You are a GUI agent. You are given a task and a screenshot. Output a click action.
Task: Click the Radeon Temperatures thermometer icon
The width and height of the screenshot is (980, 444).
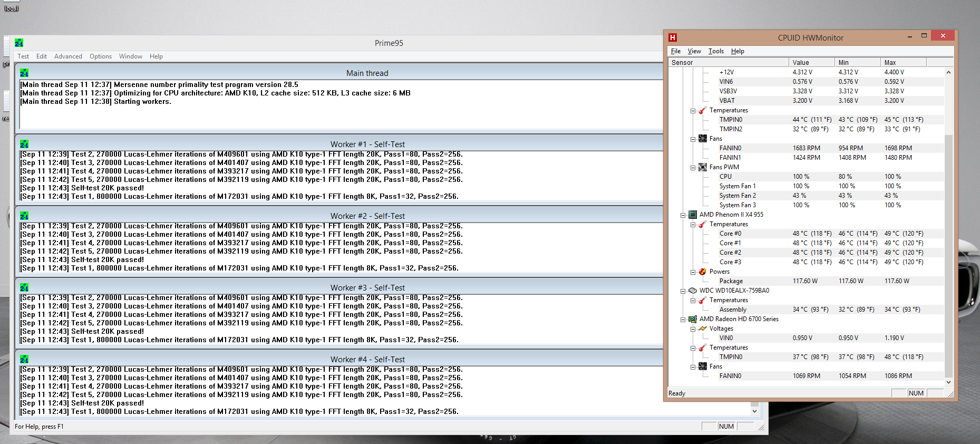pyautogui.click(x=703, y=348)
